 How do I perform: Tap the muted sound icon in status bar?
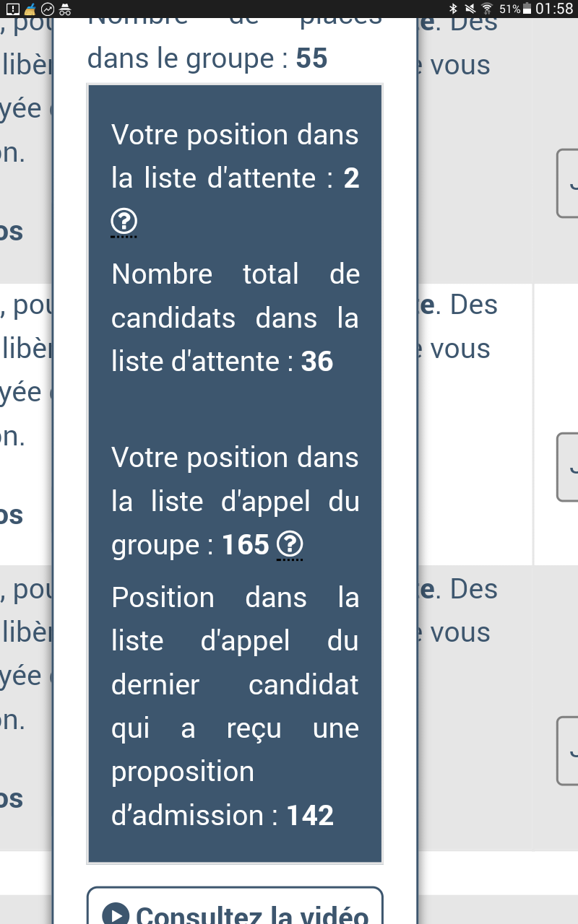pyautogui.click(x=470, y=9)
